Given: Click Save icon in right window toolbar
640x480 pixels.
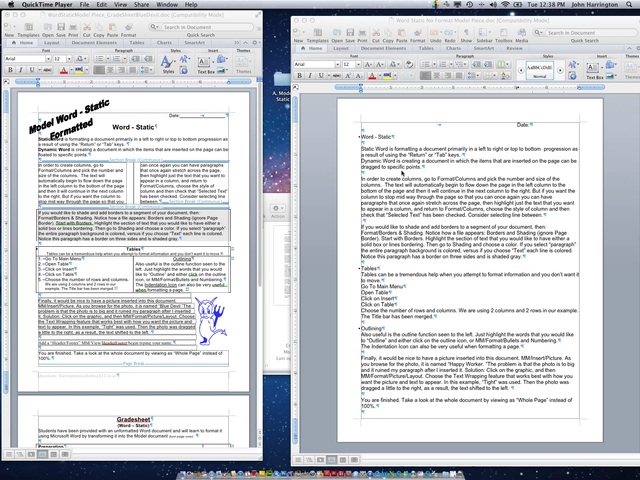Looking at the screenshot, I should (350, 33).
